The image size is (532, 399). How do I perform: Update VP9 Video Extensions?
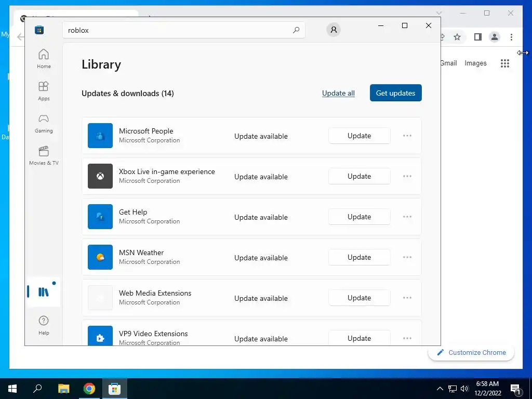360,338
